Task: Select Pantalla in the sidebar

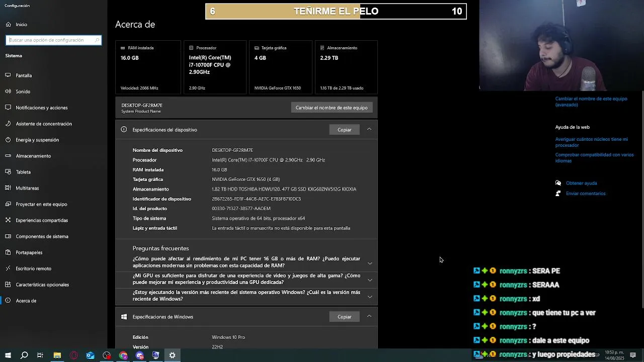Action: click(24, 75)
